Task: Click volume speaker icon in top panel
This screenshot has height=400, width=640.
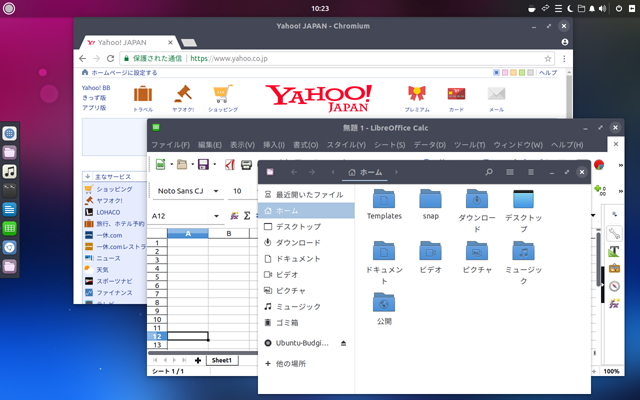Action: click(602, 9)
